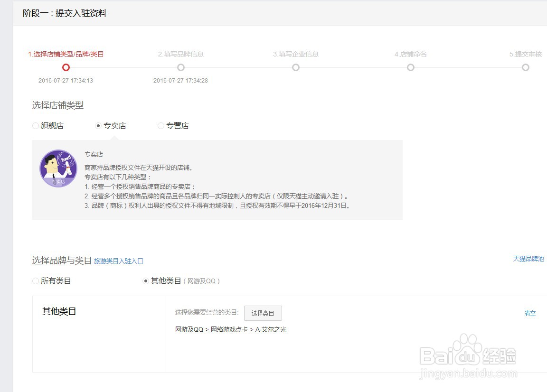
Task: Click the 选择您需要经营的类目 label
Action: point(207,312)
